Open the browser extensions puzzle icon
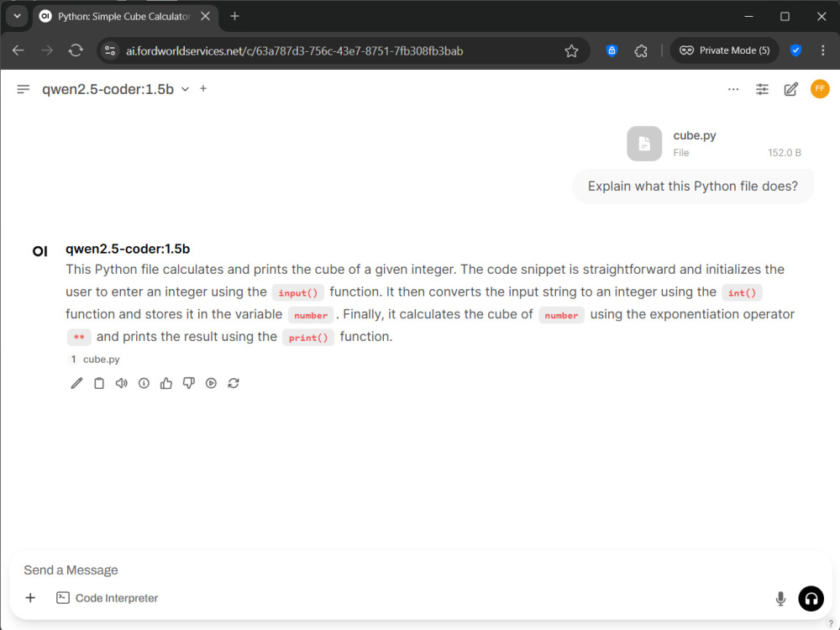Screen dimensions: 840x630 (641, 51)
